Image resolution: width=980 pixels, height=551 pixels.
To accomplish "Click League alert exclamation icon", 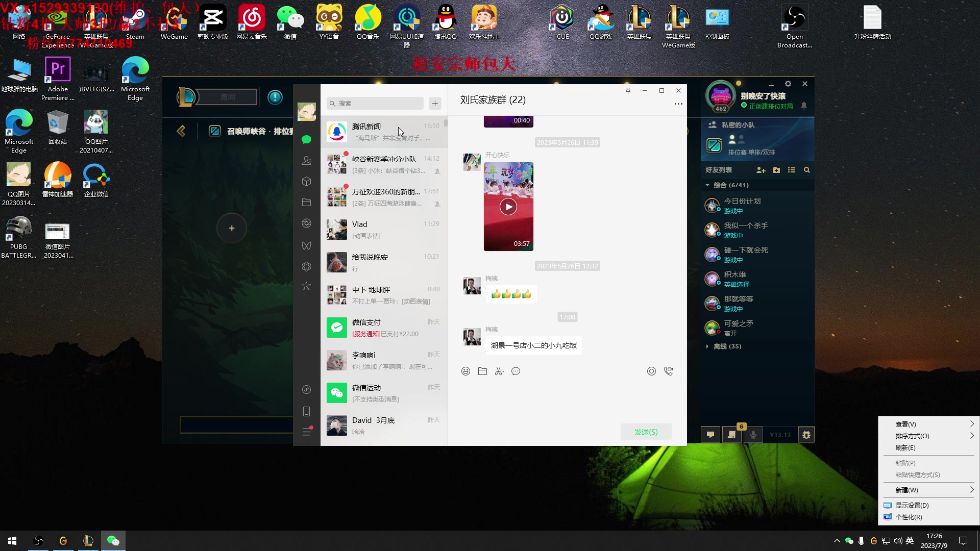I will point(275,97).
